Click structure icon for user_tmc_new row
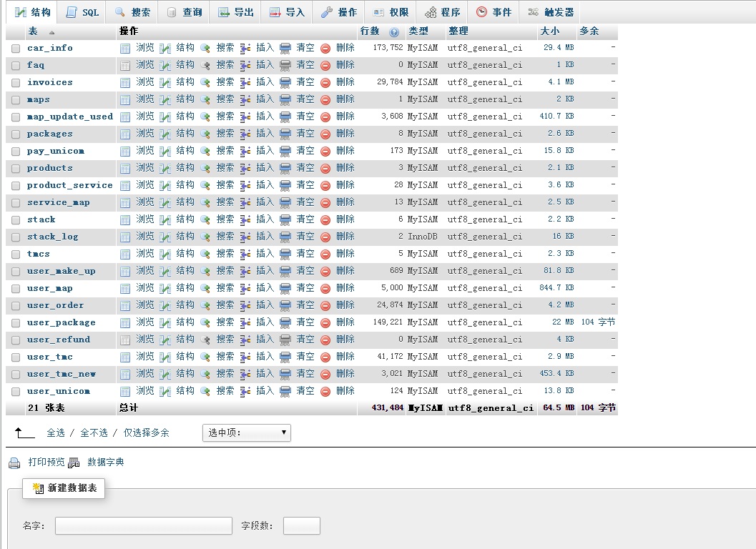Viewport: 756px width, 549px height. (165, 375)
